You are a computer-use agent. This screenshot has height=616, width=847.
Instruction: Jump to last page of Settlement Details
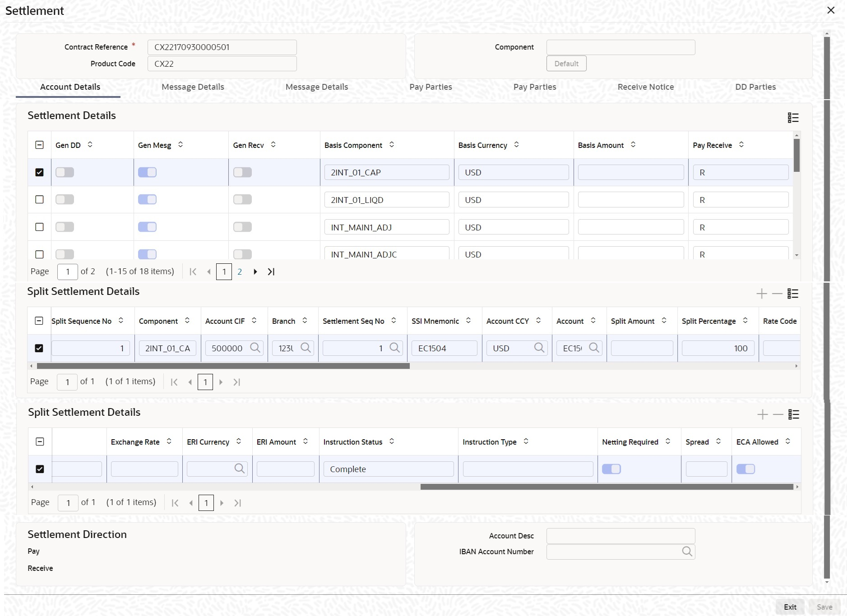coord(271,271)
